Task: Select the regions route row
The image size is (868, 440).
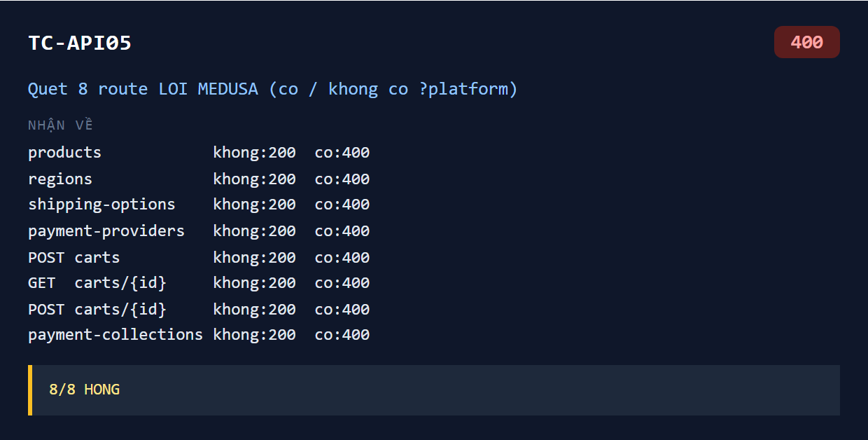Action: point(199,179)
